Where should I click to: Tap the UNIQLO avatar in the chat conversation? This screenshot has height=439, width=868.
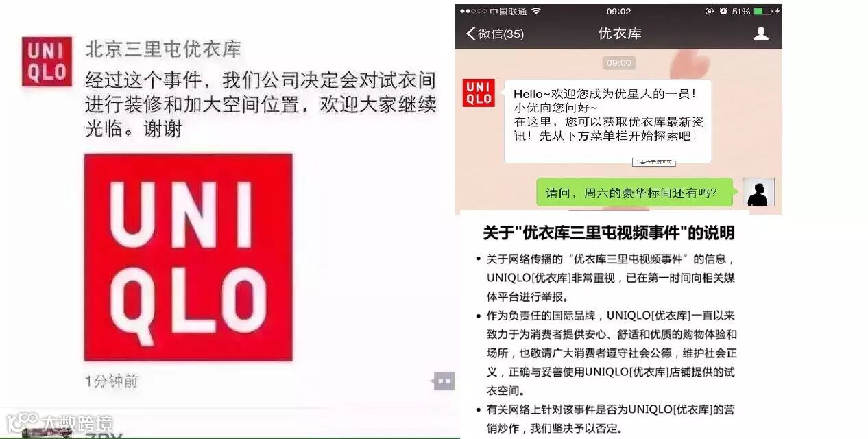(479, 93)
